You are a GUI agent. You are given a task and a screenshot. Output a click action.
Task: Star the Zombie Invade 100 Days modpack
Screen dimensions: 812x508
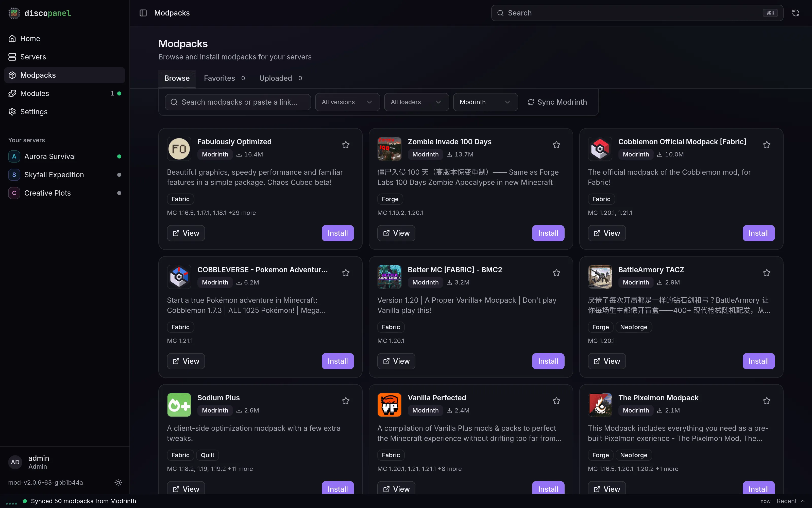pyautogui.click(x=556, y=145)
